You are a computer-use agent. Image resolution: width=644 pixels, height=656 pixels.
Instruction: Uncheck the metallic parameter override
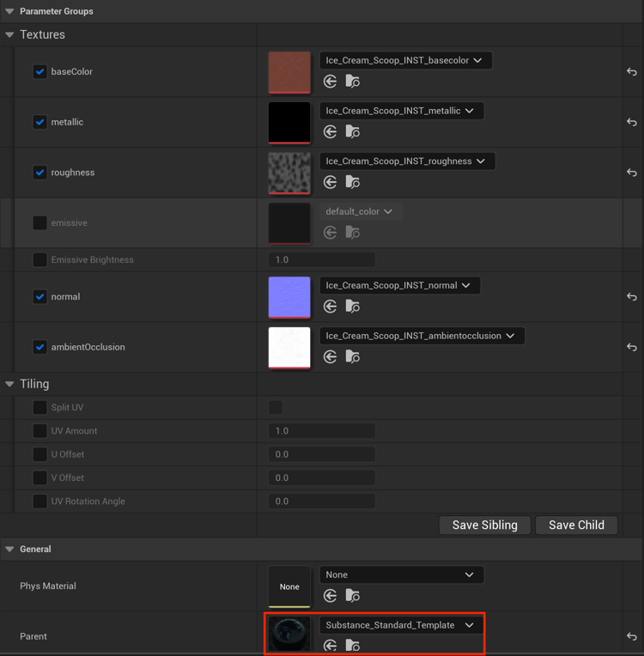(x=39, y=122)
